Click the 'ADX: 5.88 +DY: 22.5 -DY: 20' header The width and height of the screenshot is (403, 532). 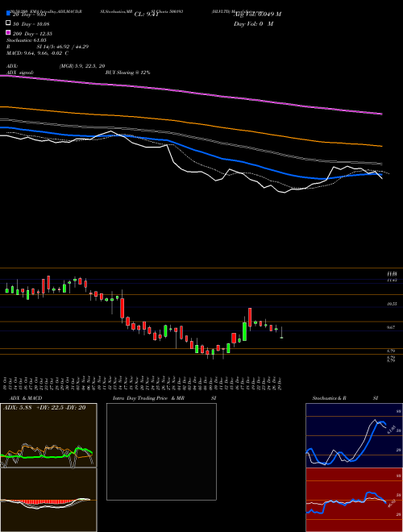44,408
